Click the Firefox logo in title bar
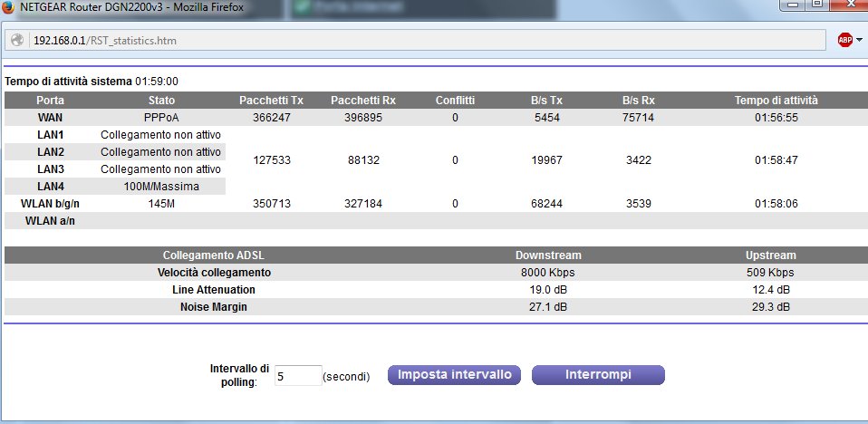Screen dimensions: 868x424 click(8, 7)
